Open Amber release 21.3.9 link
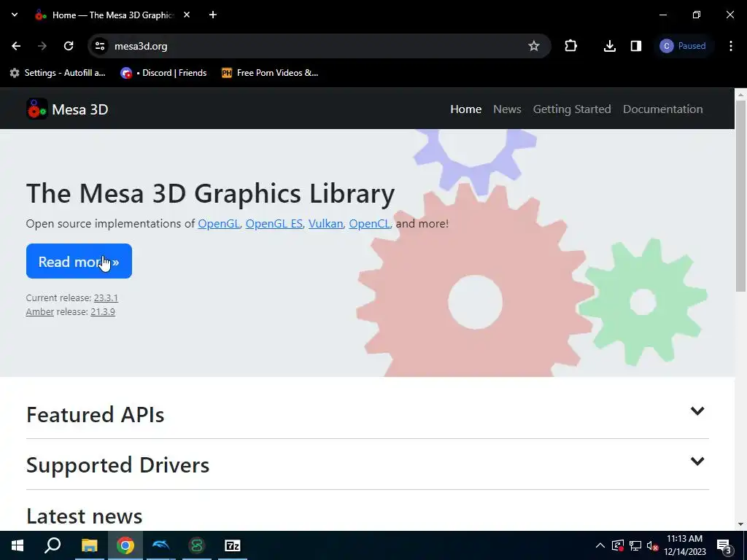The height and width of the screenshot is (560, 747). click(x=103, y=312)
